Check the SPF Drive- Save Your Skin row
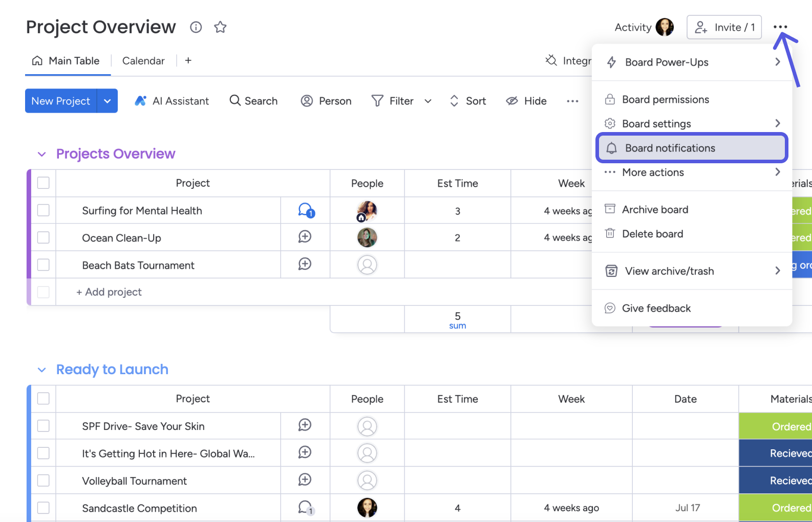Viewport: 812px width, 522px height. [44, 426]
